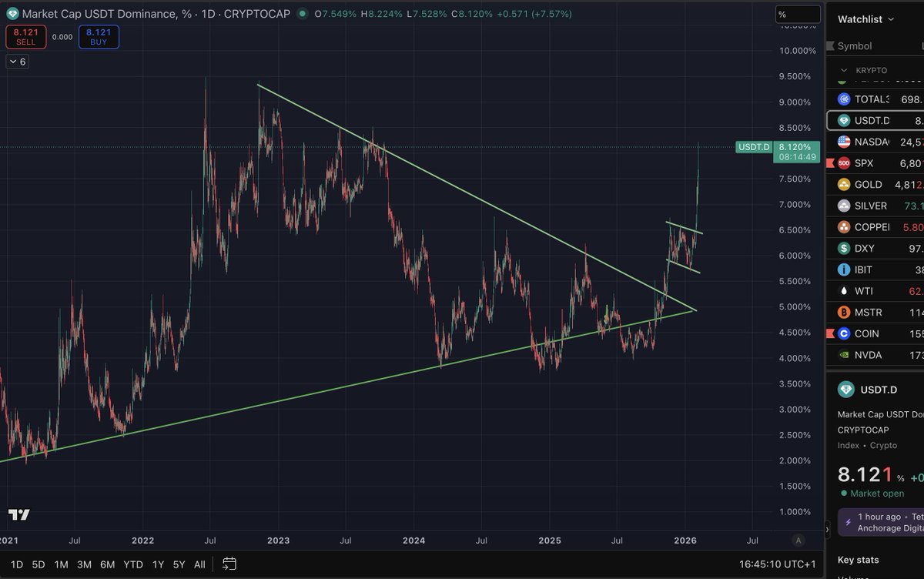Click the WTI oil drop icon

(843, 291)
